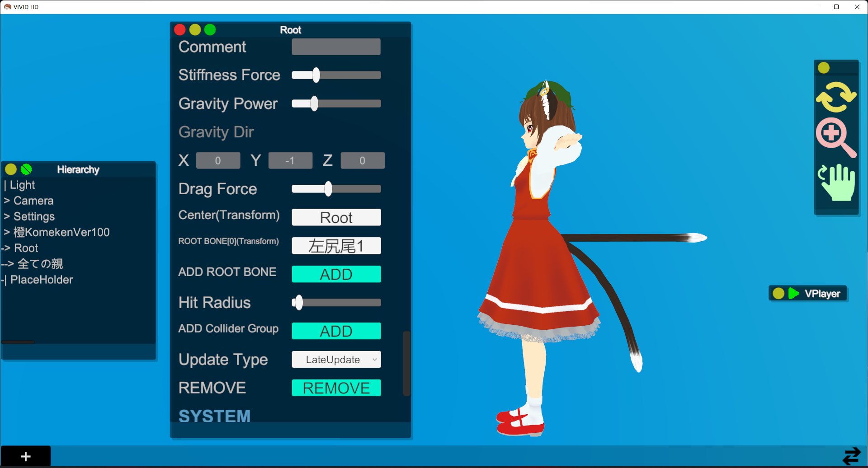Adjust the Stiffness Force slider
The image size is (868, 468).
(x=336, y=75)
